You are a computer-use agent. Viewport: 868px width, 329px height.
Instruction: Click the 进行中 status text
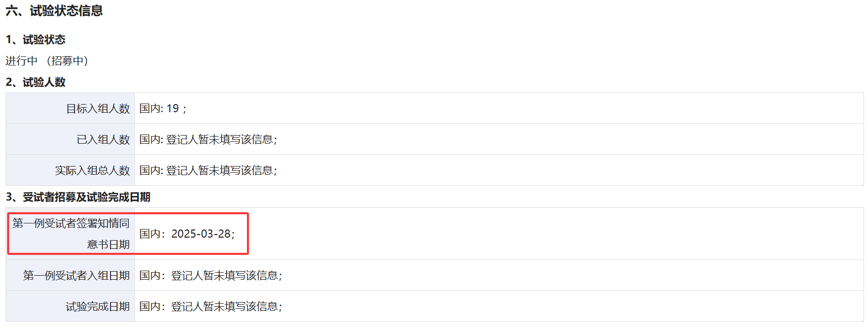pos(21,61)
